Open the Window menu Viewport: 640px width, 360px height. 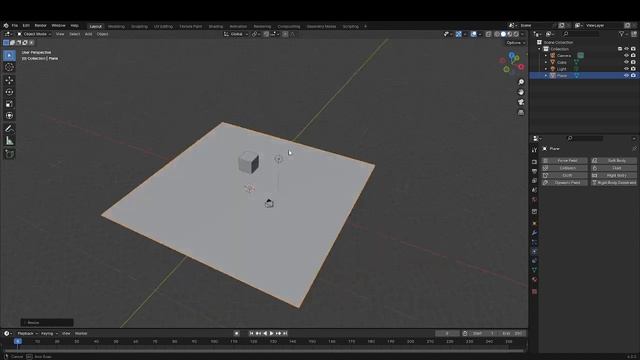58,25
